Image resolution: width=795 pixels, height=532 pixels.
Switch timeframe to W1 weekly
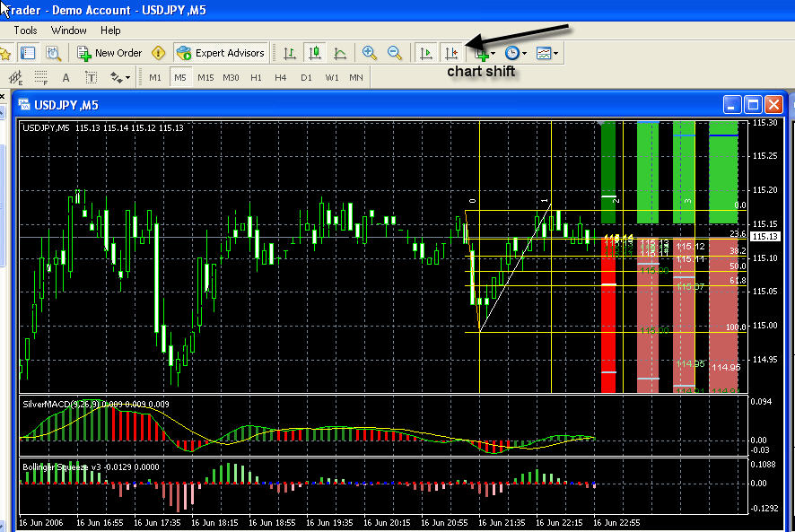332,77
